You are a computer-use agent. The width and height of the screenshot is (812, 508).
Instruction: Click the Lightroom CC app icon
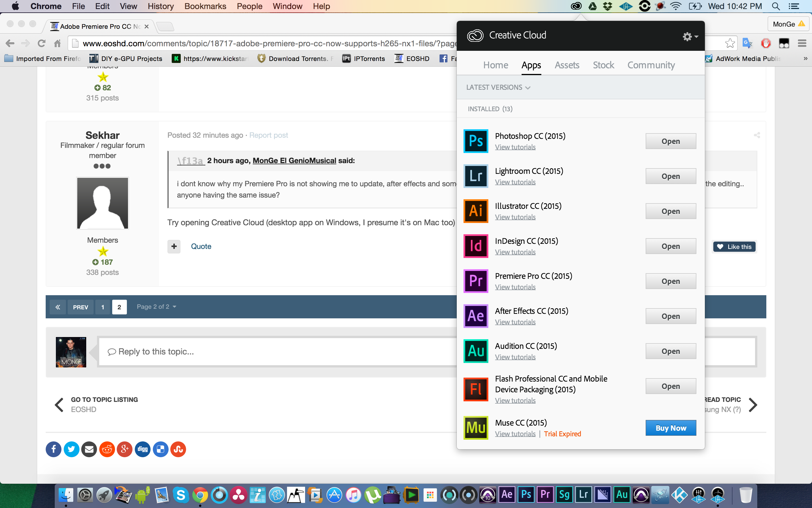(476, 176)
